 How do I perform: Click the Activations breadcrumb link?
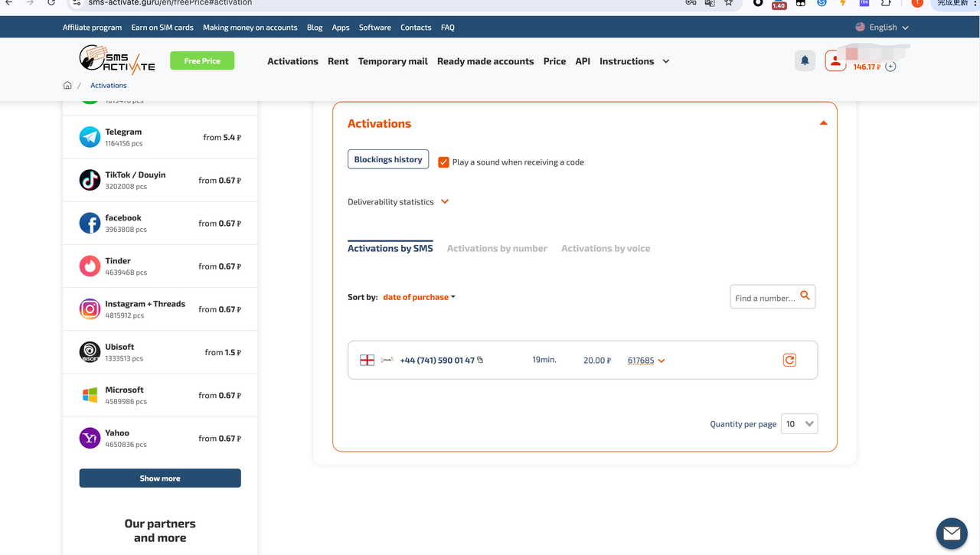coord(109,85)
